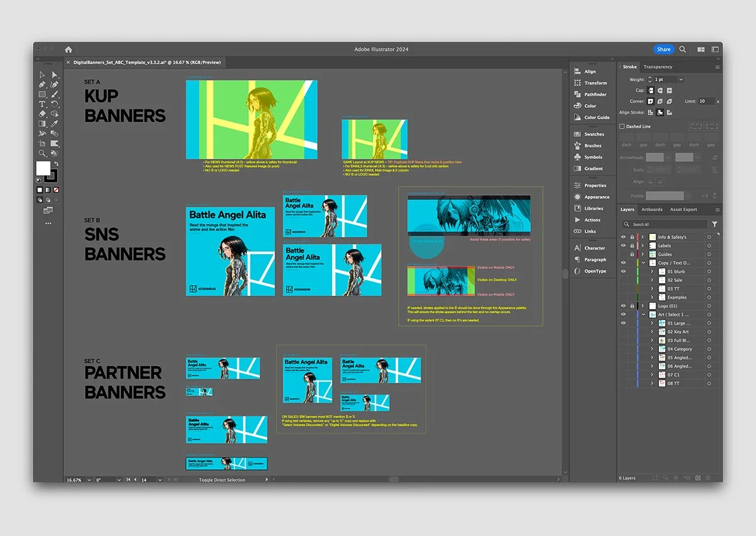This screenshot has width=756, height=536.
Task: Switch to the Transparency tab
Action: tap(658, 67)
